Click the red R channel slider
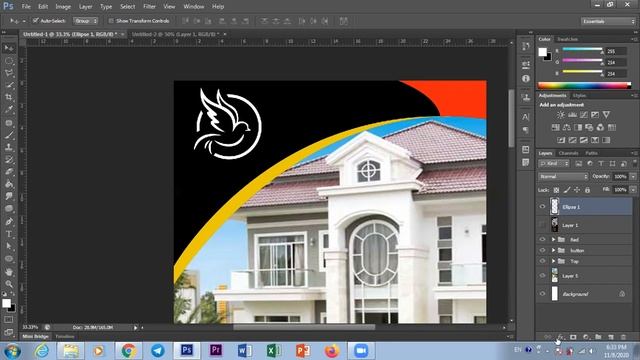 [x=582, y=50]
